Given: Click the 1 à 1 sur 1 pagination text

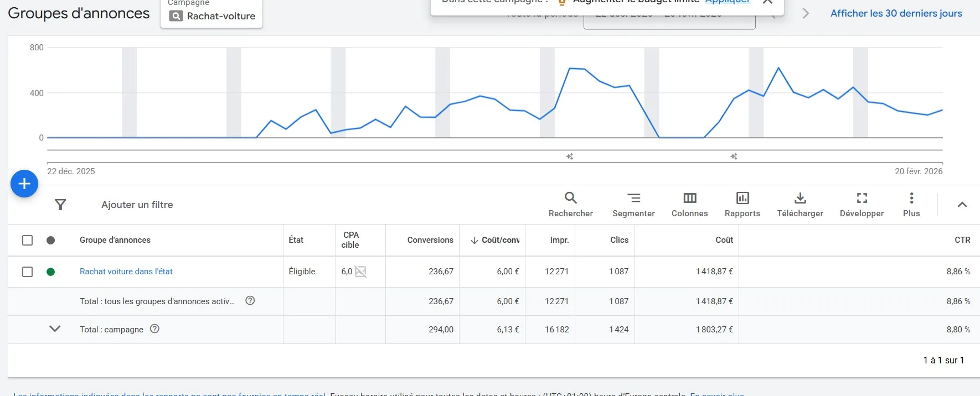Looking at the screenshot, I should (943, 360).
